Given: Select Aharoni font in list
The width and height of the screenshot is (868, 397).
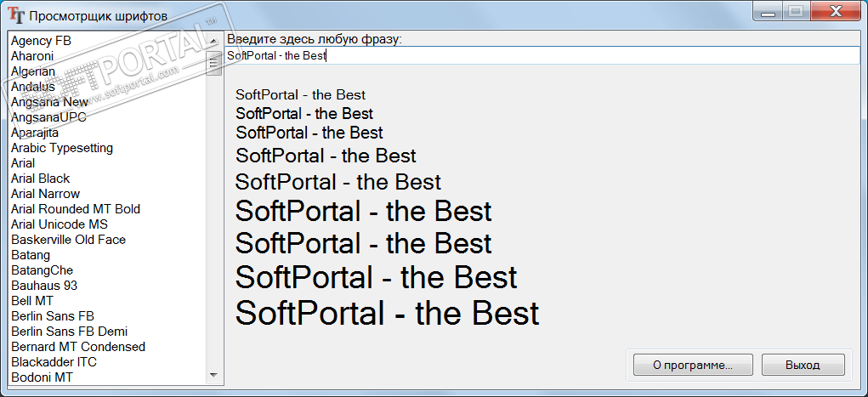Looking at the screenshot, I should 32,56.
